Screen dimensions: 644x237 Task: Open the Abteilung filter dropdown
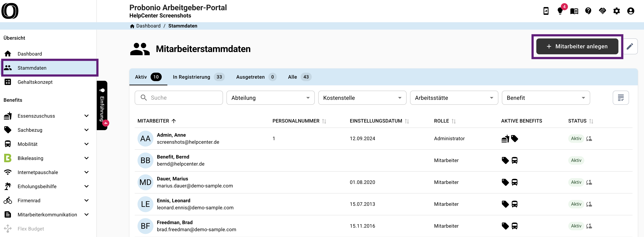[x=270, y=98]
